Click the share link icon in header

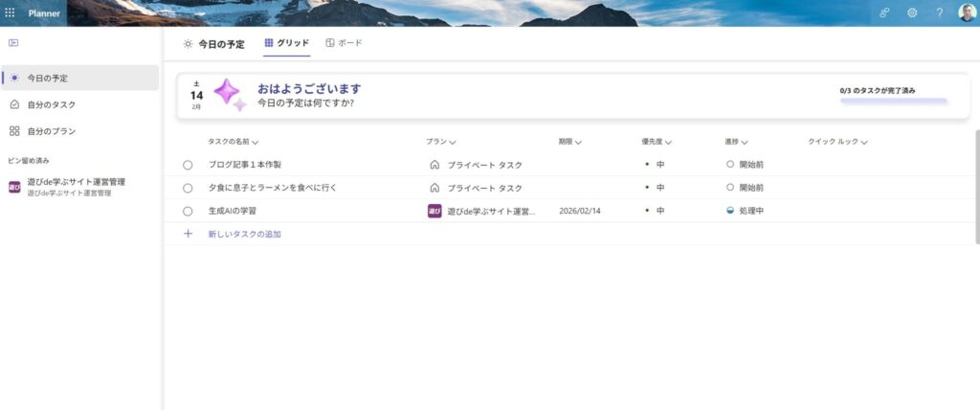[885, 12]
